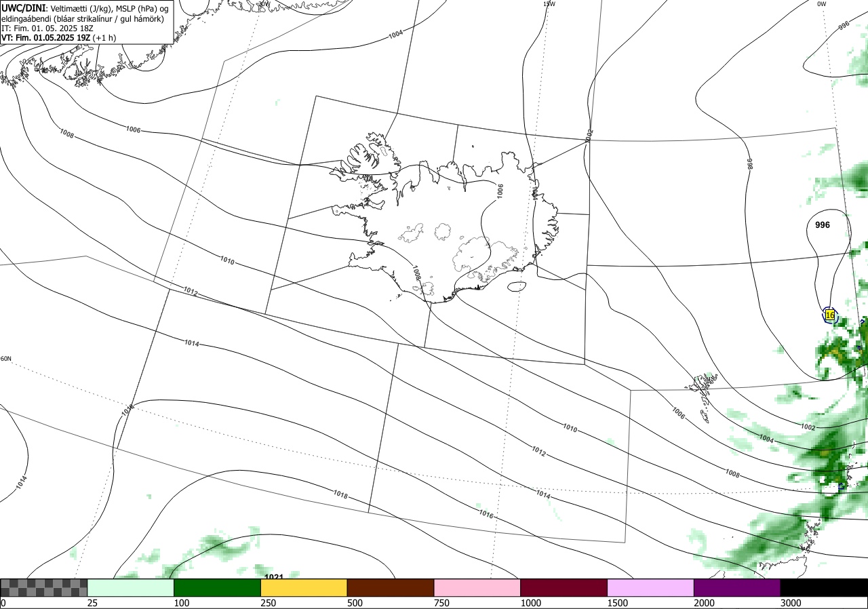Screen dimensions: 868x609
Task: Click the UWC/DINI title text
Action: (x=22, y=7)
